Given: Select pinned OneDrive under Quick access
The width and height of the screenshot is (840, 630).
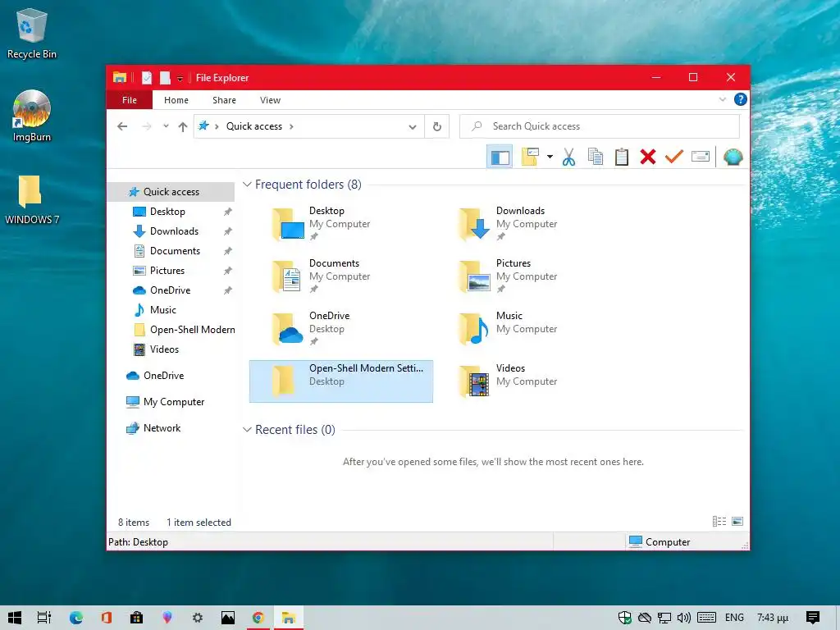Looking at the screenshot, I should coord(171,290).
